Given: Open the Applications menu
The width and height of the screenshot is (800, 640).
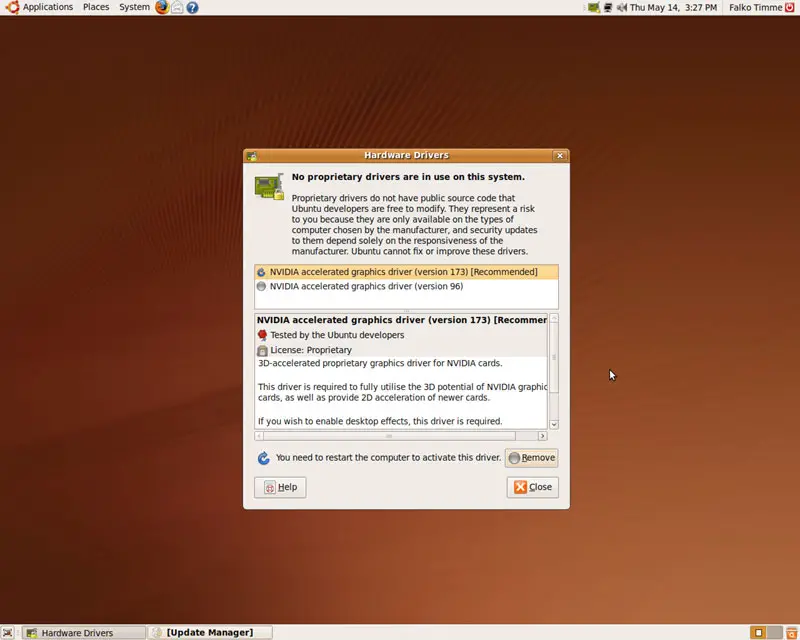Looking at the screenshot, I should [39, 7].
